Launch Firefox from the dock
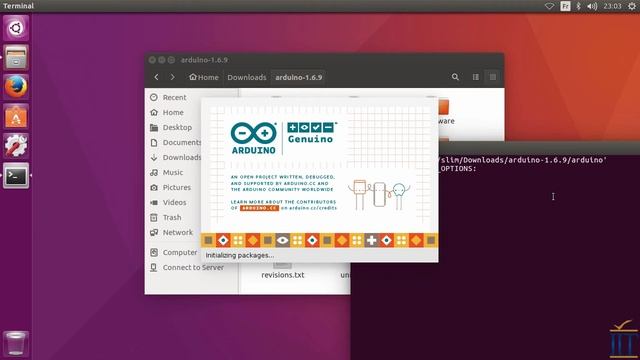Viewport: 640px width, 360px height. click(x=16, y=87)
